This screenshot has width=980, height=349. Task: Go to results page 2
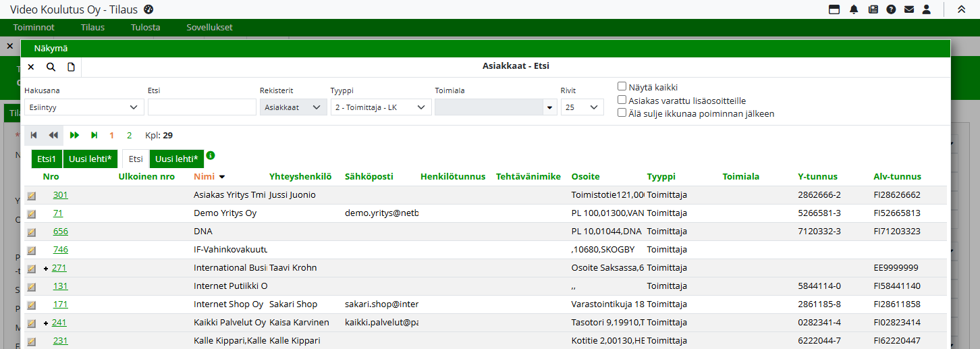(x=130, y=135)
